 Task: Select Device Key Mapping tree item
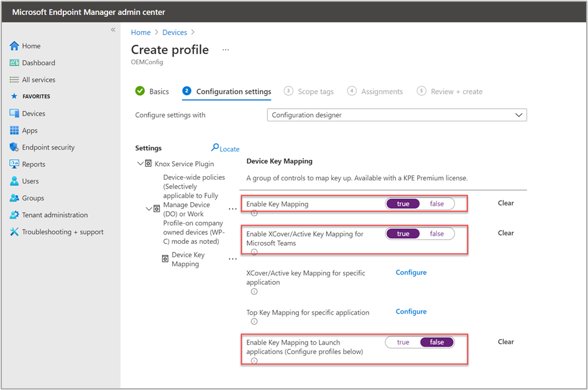tap(188, 259)
